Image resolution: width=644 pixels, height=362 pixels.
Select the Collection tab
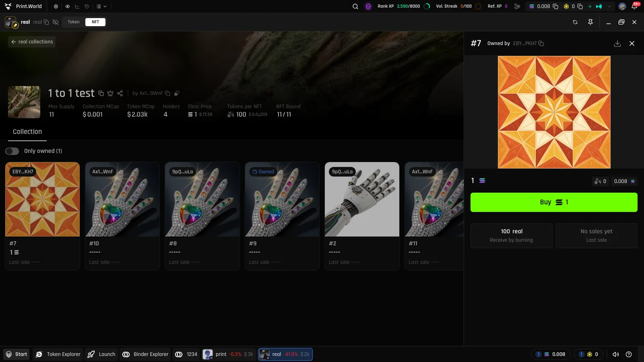coord(27,132)
